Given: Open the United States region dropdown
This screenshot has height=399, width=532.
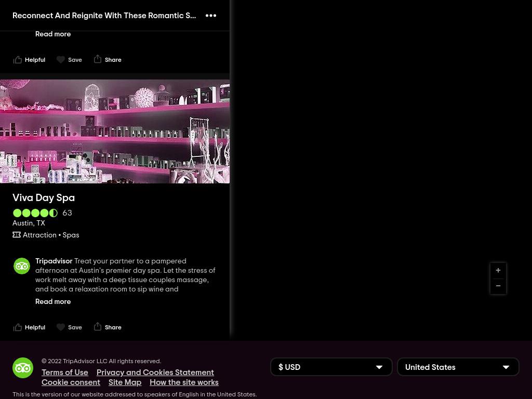Looking at the screenshot, I should pos(458,367).
